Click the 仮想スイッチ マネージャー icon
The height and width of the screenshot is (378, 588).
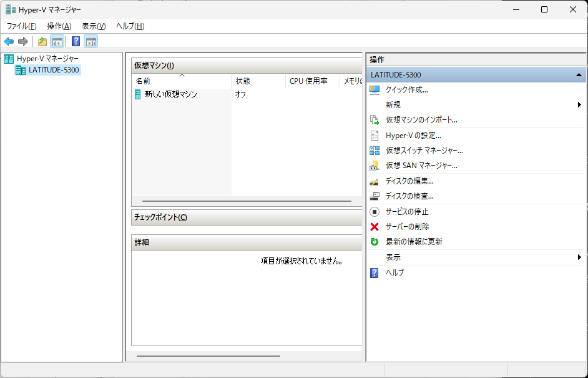point(375,151)
